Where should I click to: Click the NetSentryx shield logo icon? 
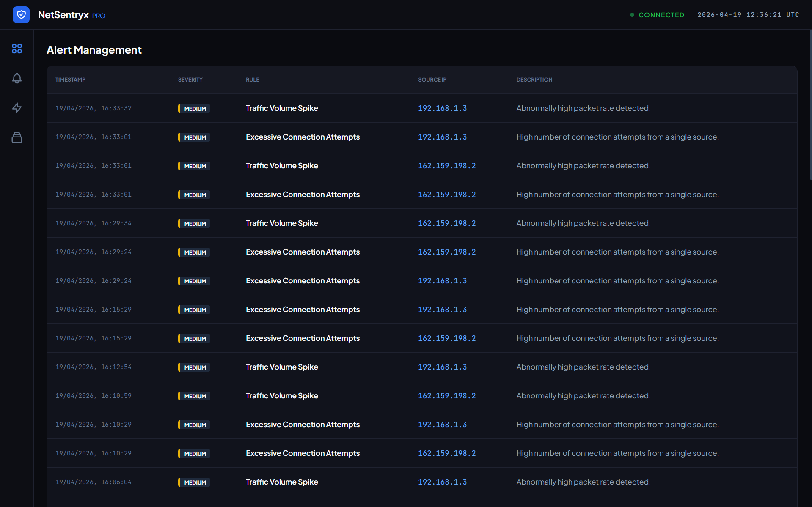21,15
